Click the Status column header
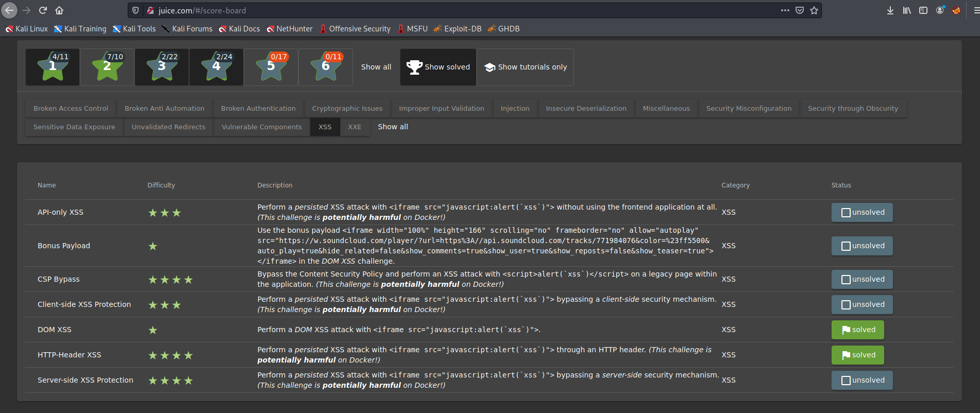The image size is (980, 413). point(841,185)
